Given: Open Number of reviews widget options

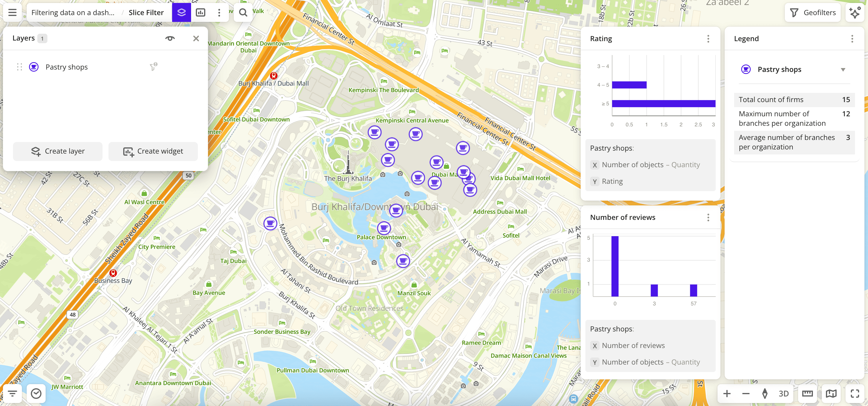Looking at the screenshot, I should 708,217.
